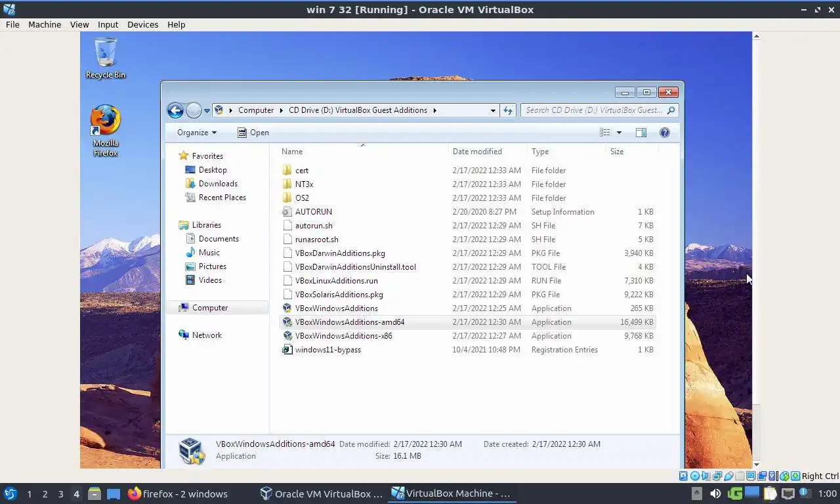Toggle the preview pane button
The height and width of the screenshot is (504, 840).
(641, 133)
